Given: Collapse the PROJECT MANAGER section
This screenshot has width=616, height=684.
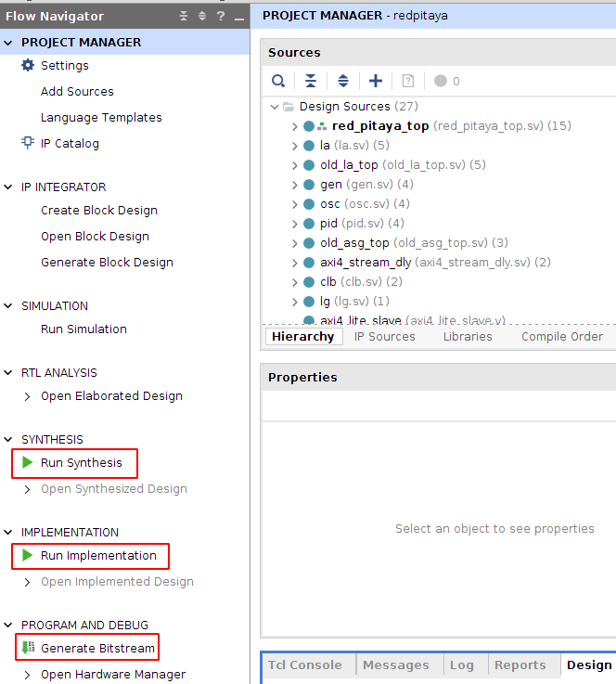Looking at the screenshot, I should point(7,43).
